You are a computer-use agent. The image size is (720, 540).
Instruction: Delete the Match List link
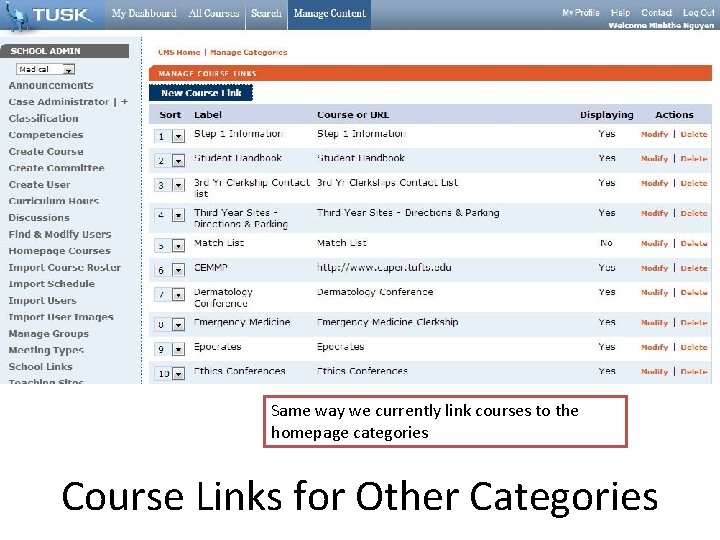694,243
